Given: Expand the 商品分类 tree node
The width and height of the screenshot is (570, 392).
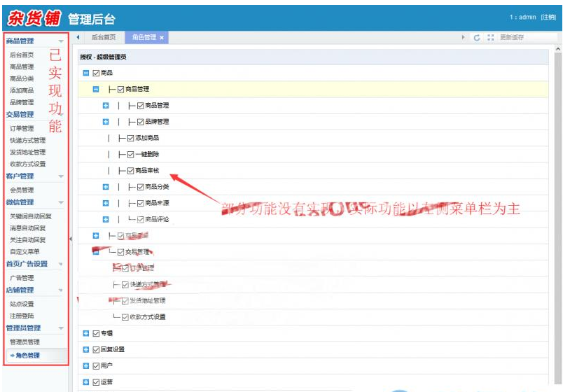Looking at the screenshot, I should pos(106,187).
